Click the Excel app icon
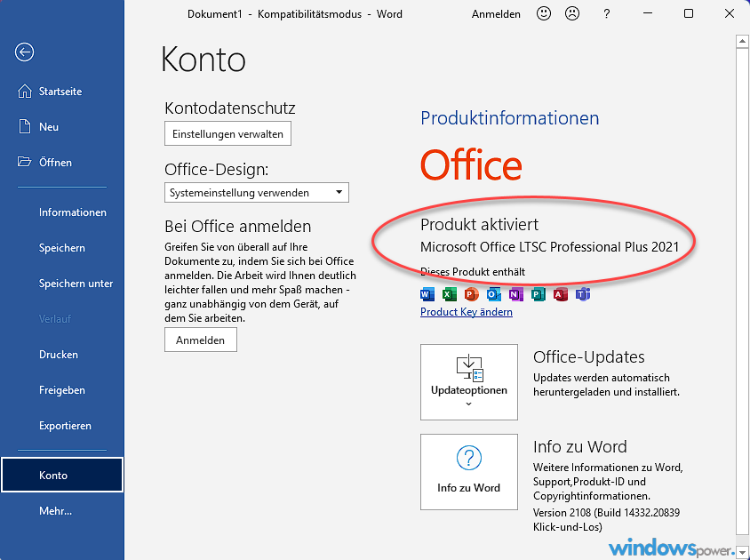 tap(449, 294)
